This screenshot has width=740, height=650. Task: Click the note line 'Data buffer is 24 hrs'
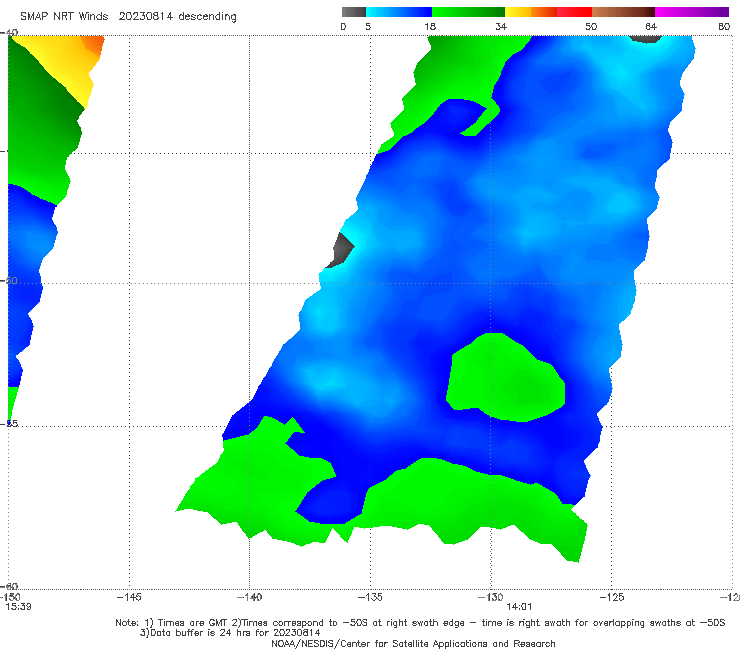tap(230, 633)
